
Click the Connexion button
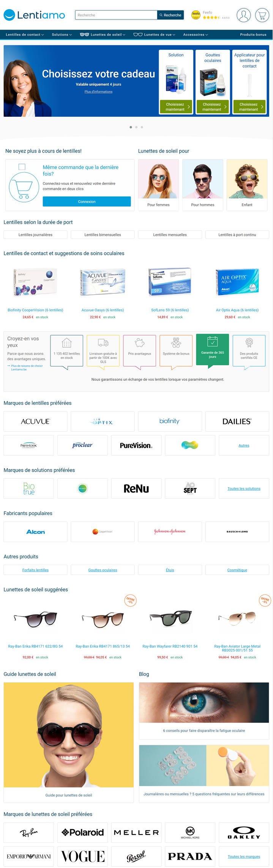(87, 202)
